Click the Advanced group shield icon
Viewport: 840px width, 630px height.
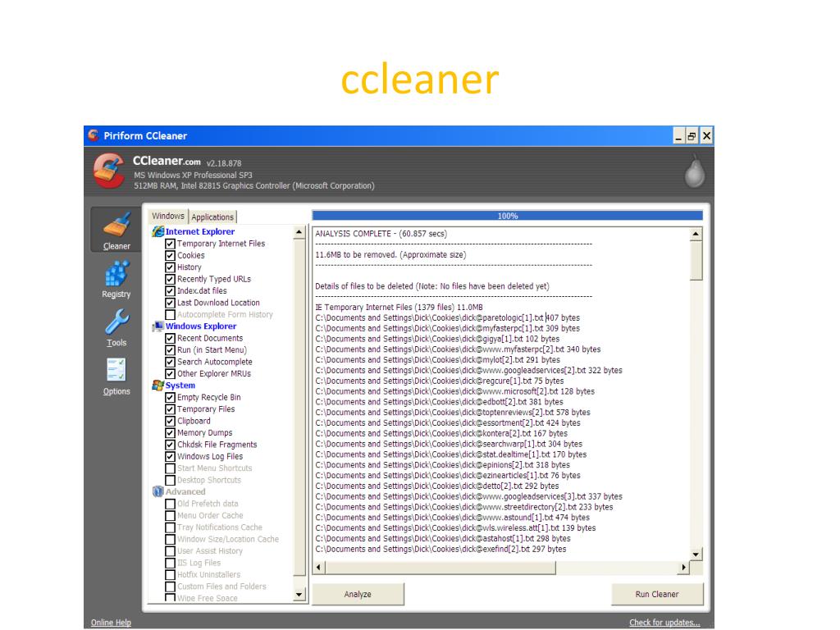[x=158, y=491]
